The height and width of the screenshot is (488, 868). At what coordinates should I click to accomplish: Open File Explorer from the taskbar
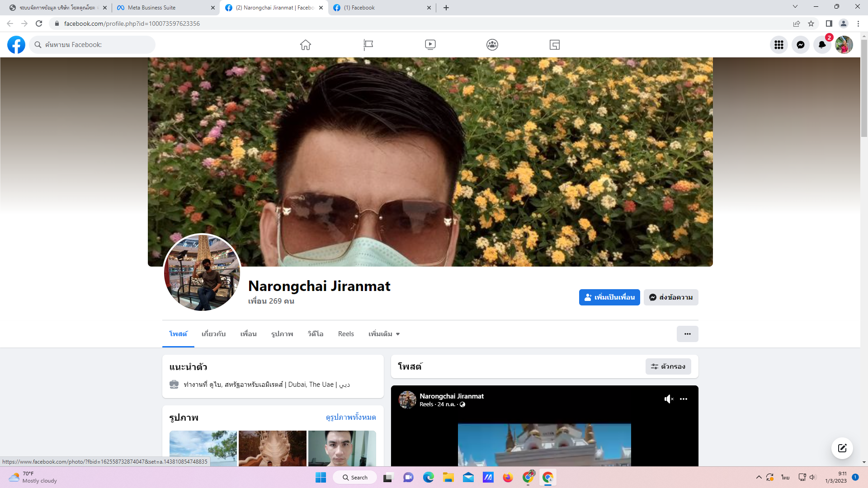tap(448, 478)
